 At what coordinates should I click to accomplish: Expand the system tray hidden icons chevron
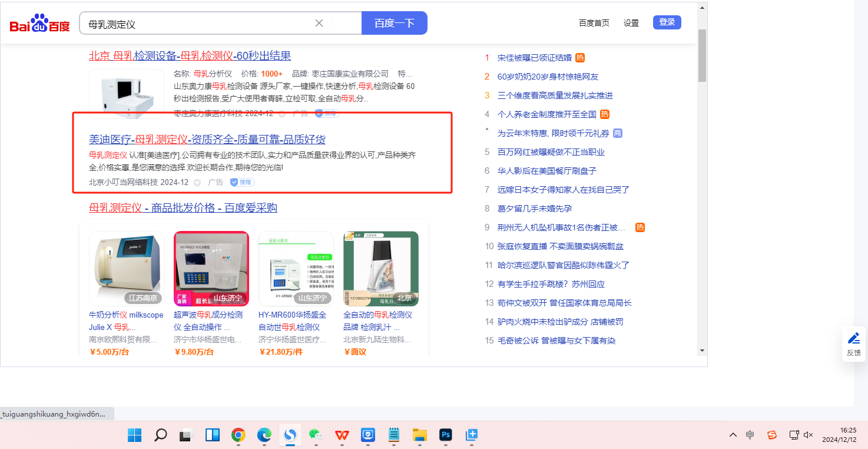pos(733,435)
